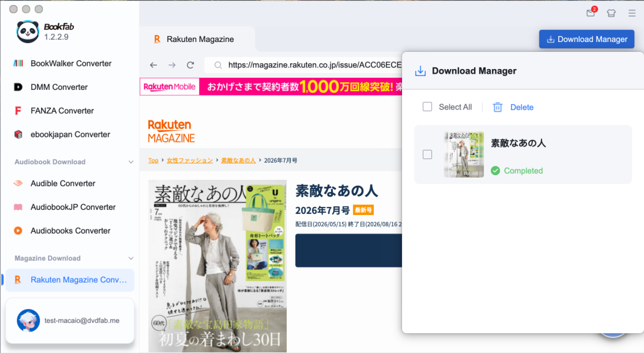644x353 pixels.
Task: Check the 素敵なあの人 download item checkbox
Action: pos(427,154)
